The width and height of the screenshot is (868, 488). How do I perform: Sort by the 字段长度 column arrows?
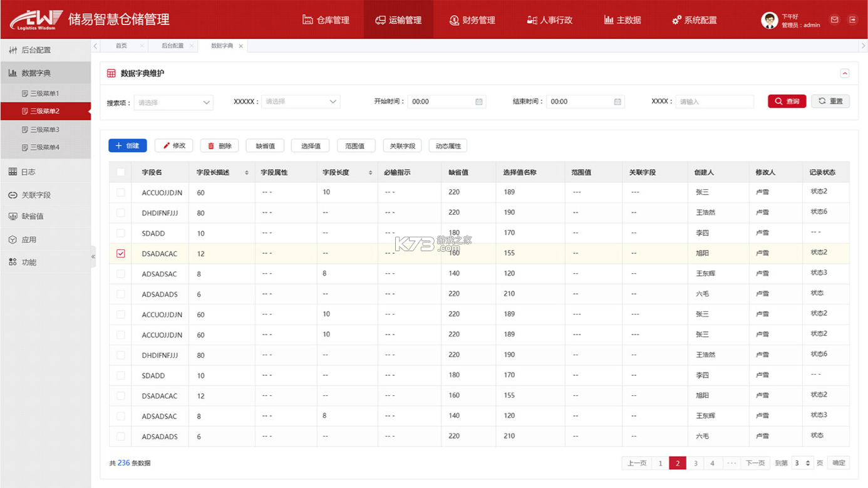pos(371,173)
